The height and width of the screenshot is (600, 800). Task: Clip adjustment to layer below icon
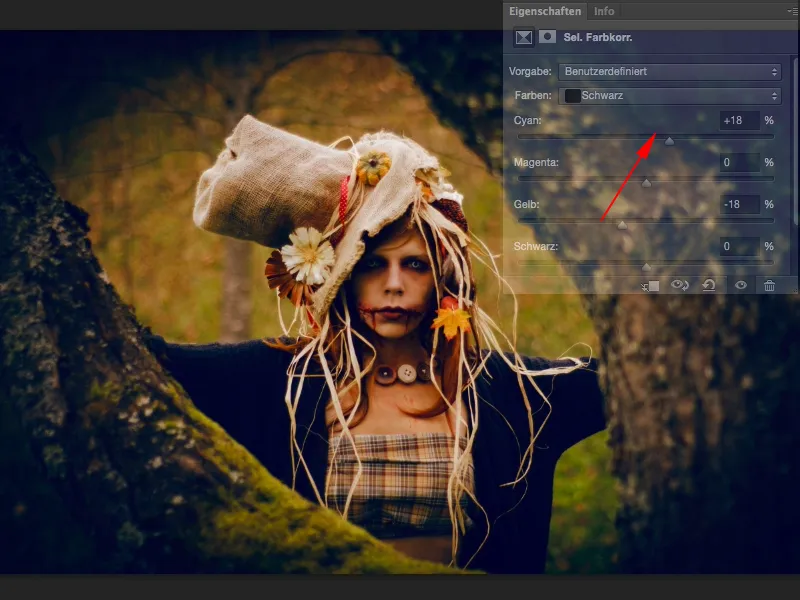tap(650, 286)
